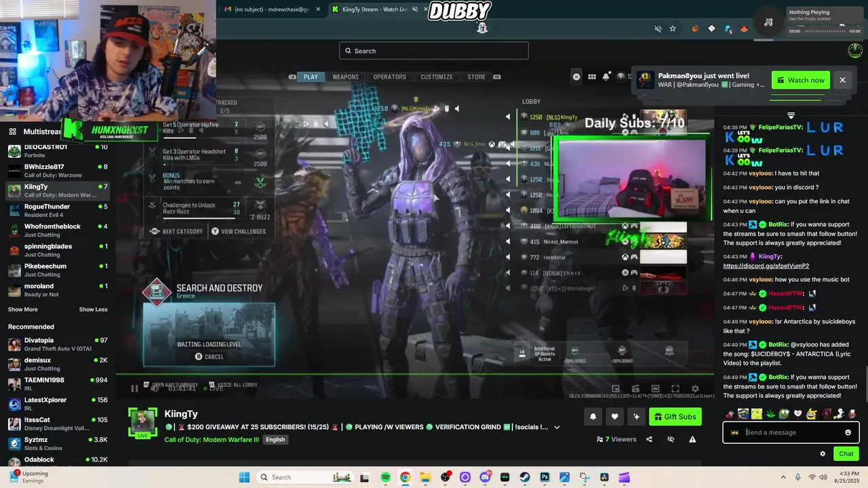Viewport: 868px width, 488px height.
Task: Insert the green leaf emote
Action: [770, 413]
